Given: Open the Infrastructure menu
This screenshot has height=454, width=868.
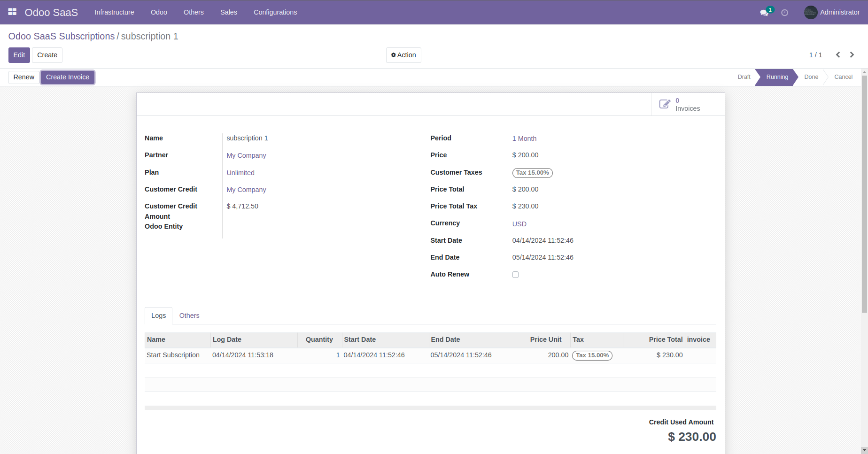Looking at the screenshot, I should point(114,12).
